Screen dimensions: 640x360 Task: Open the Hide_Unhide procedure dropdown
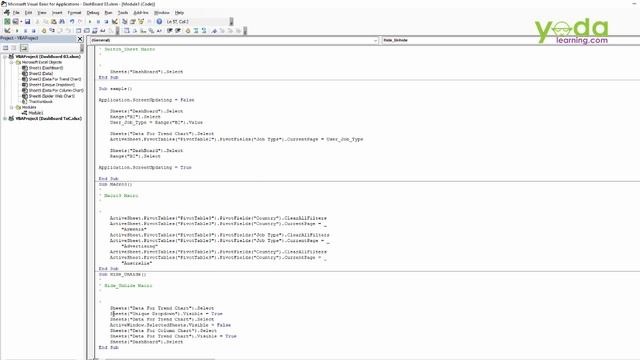(x=510, y=40)
